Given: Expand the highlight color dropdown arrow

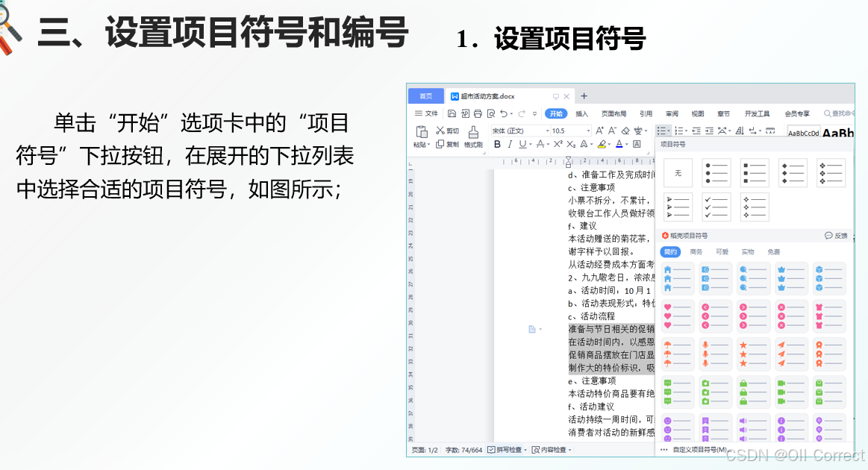Looking at the screenshot, I should click(609, 145).
